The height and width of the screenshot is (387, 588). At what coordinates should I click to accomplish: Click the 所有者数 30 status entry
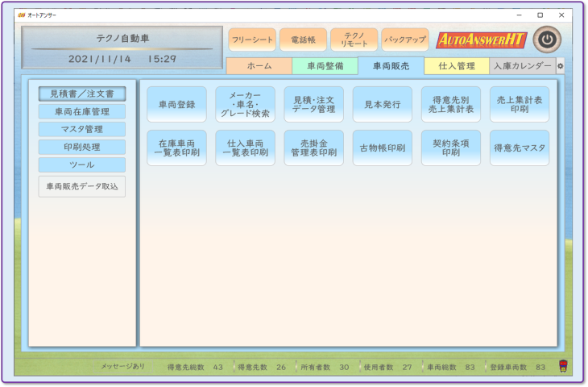tap(325, 367)
